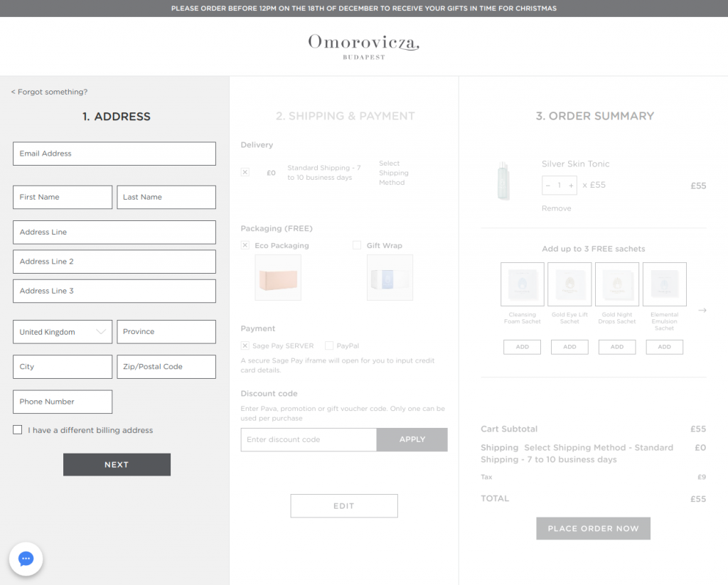This screenshot has width=728, height=585.
Task: Click the Address Line 3 field
Action: point(114,291)
